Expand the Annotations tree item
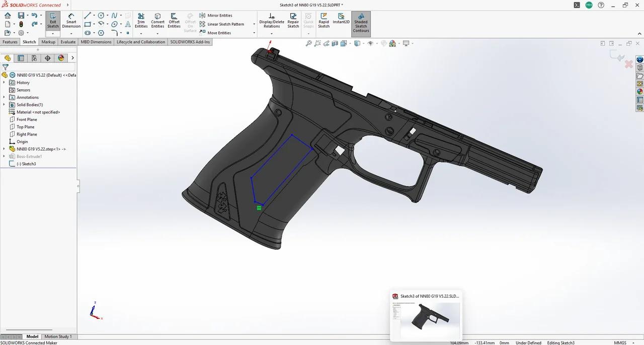The width and height of the screenshot is (644, 345). 5,97
